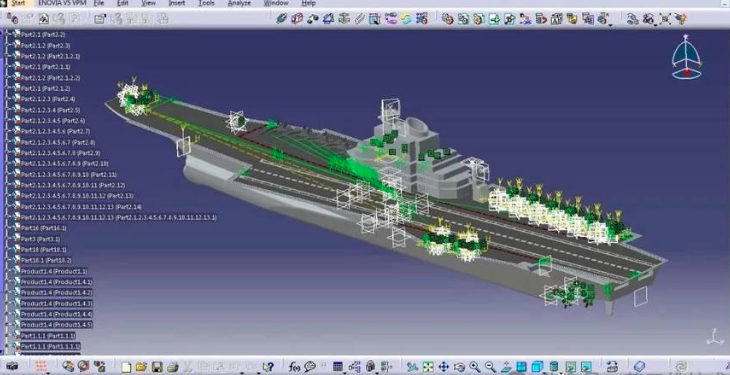Select the Offset Constraint tool

pos(313,19)
